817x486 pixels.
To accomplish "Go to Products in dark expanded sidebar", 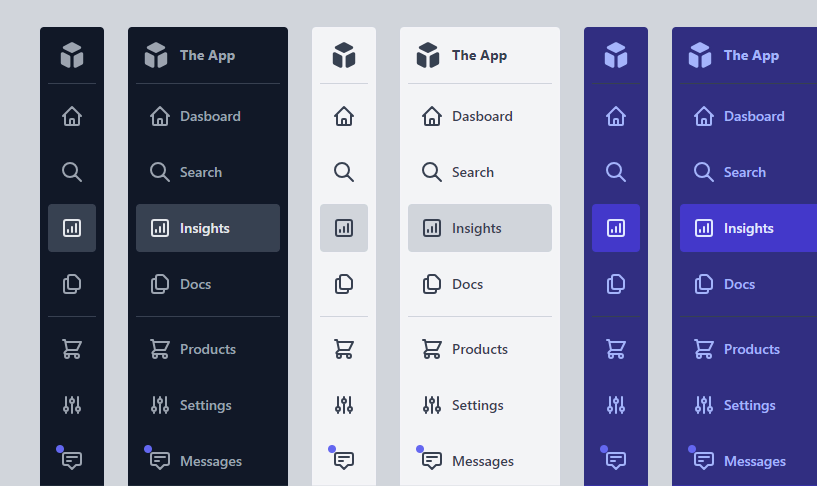I will [x=208, y=349].
